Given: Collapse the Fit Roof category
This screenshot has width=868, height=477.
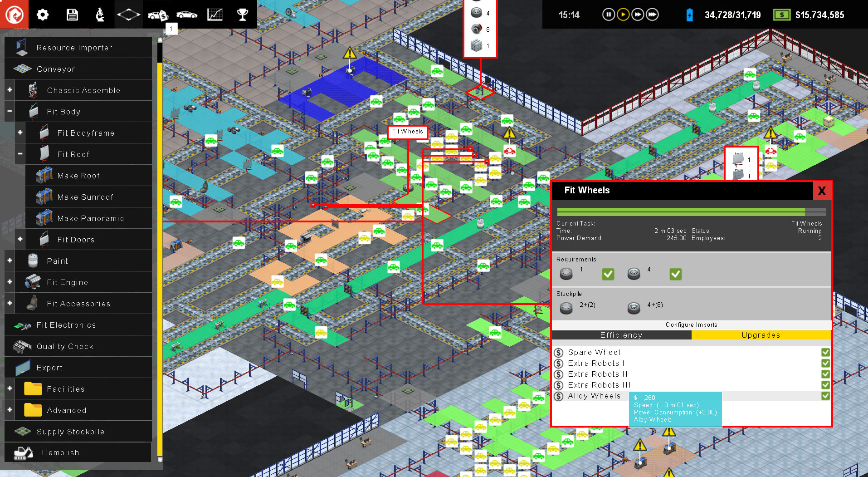Looking at the screenshot, I should (20, 154).
